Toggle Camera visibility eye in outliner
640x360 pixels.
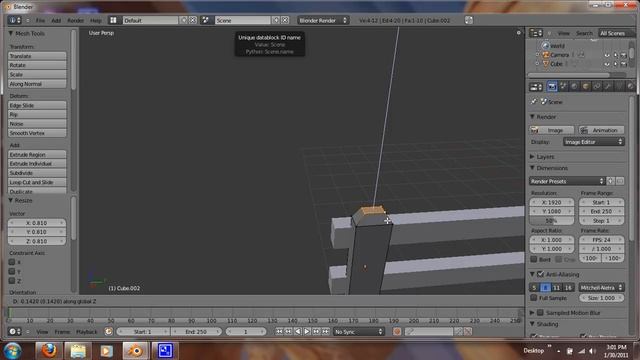coord(607,55)
